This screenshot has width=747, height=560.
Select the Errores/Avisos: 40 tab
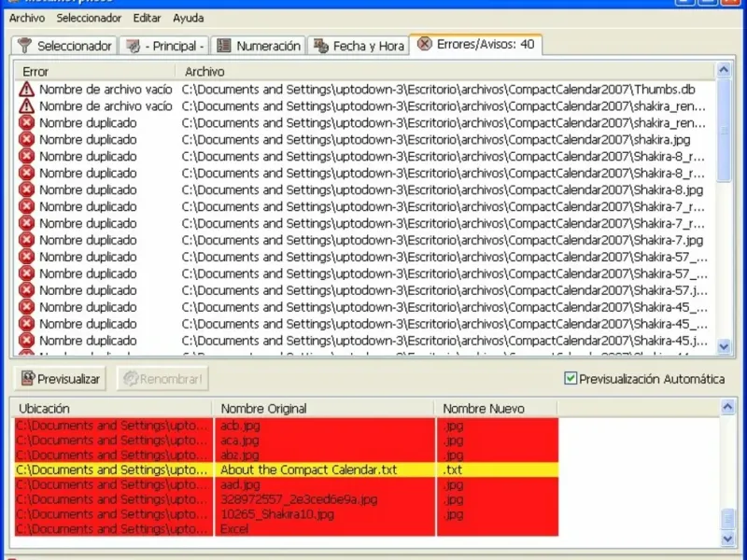click(475, 44)
